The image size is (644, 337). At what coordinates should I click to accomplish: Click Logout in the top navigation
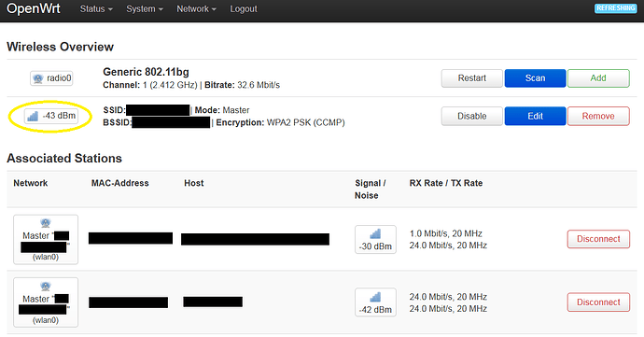tap(244, 9)
